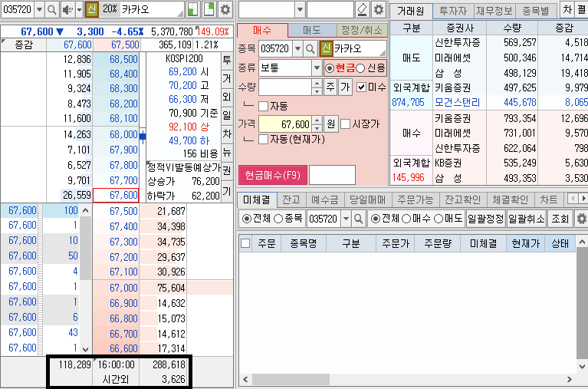Image resolution: width=588 pixels, height=389 pixels.
Task: Expand the stock code 035720 dropdown in top toolbar
Action: [39, 10]
